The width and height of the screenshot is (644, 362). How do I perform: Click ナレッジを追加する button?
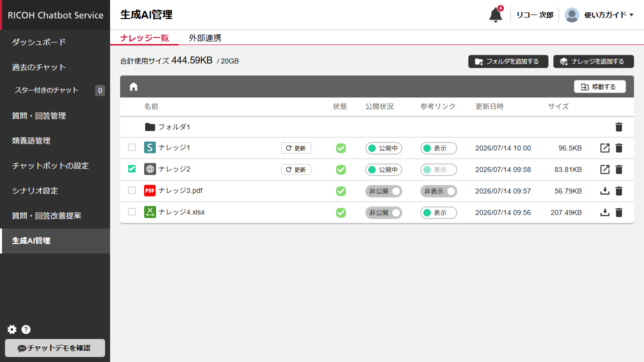tap(593, 61)
